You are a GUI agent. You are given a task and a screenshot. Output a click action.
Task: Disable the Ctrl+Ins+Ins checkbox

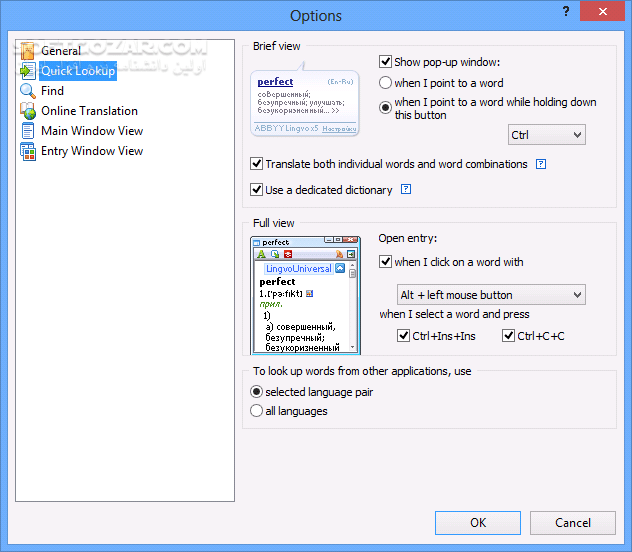click(x=404, y=336)
